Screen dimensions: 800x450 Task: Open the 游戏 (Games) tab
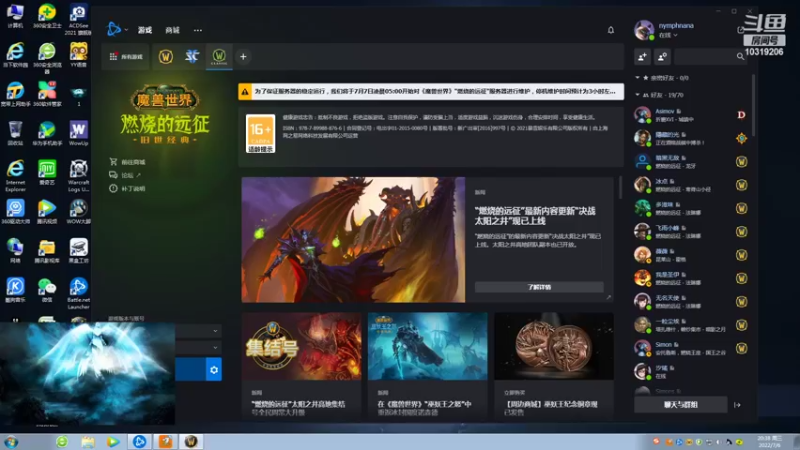pyautogui.click(x=145, y=30)
